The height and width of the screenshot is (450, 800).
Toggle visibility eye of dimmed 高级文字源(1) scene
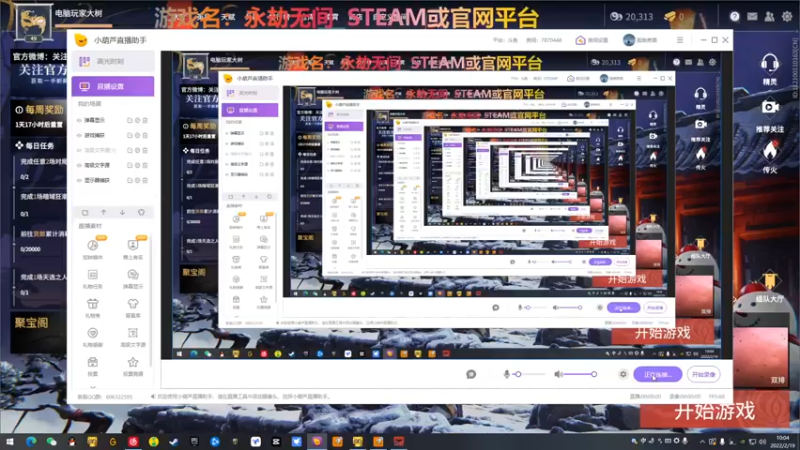[x=79, y=150]
